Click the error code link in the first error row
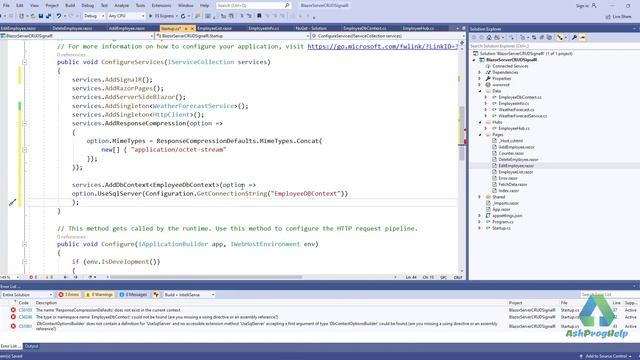The height and width of the screenshot is (360, 640). click(25, 310)
